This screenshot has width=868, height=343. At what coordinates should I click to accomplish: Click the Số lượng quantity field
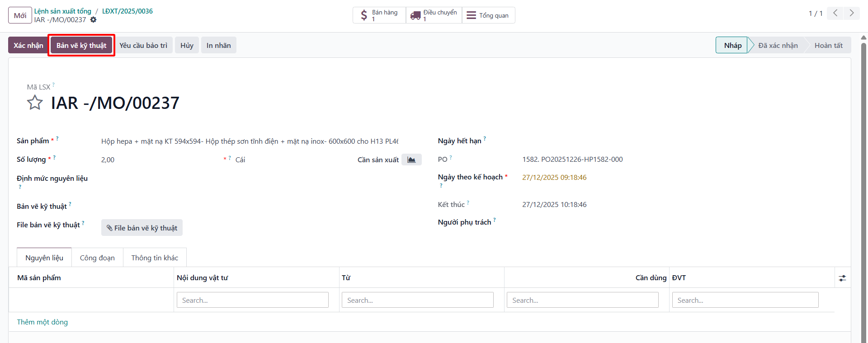tap(160, 160)
